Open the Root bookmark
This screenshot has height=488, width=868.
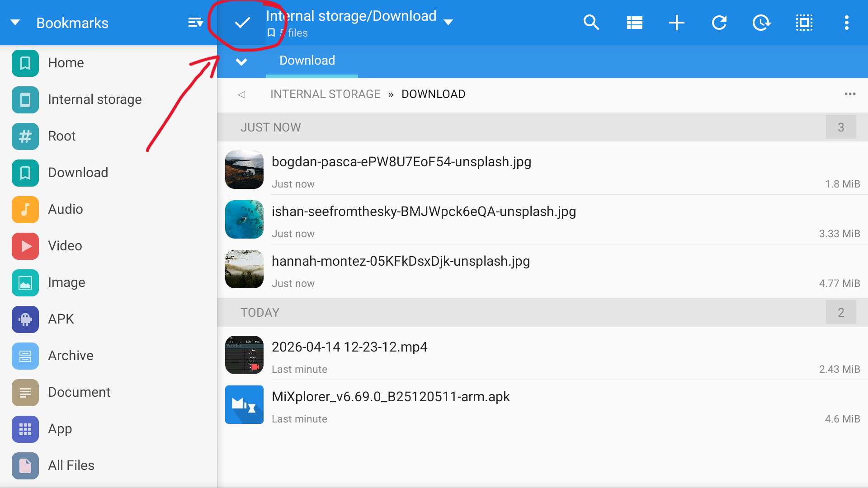[62, 136]
